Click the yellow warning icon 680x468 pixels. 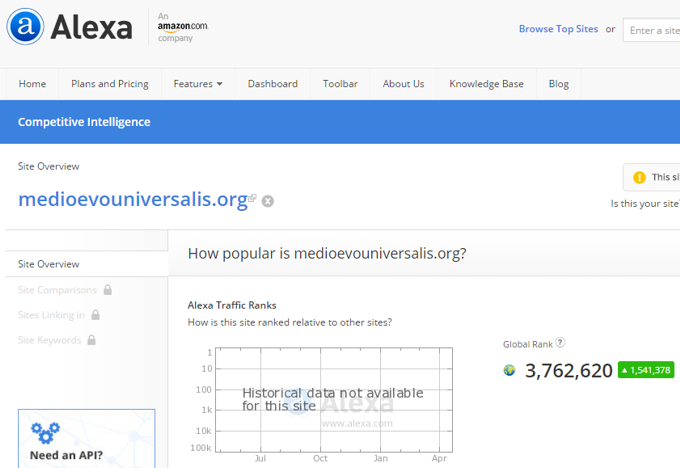coord(639,177)
